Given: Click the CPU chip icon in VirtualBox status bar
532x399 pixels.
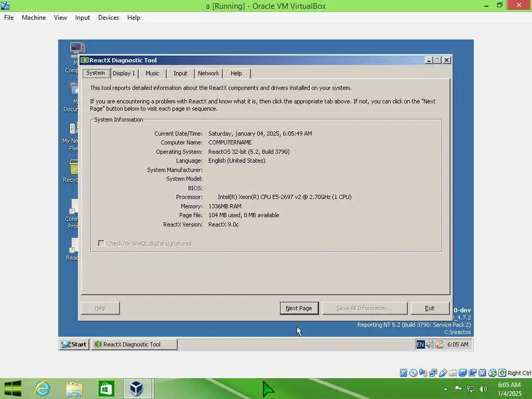Looking at the screenshot, I should pyautogui.click(x=482, y=373).
